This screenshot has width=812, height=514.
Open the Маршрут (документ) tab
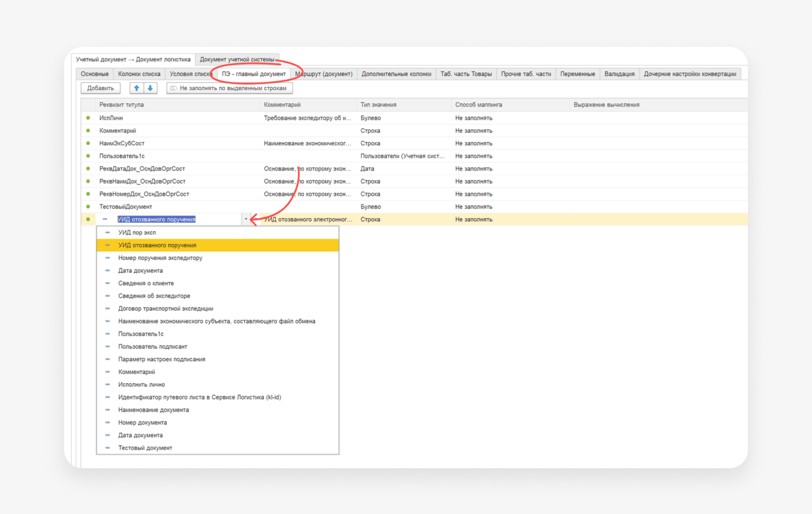(x=324, y=74)
